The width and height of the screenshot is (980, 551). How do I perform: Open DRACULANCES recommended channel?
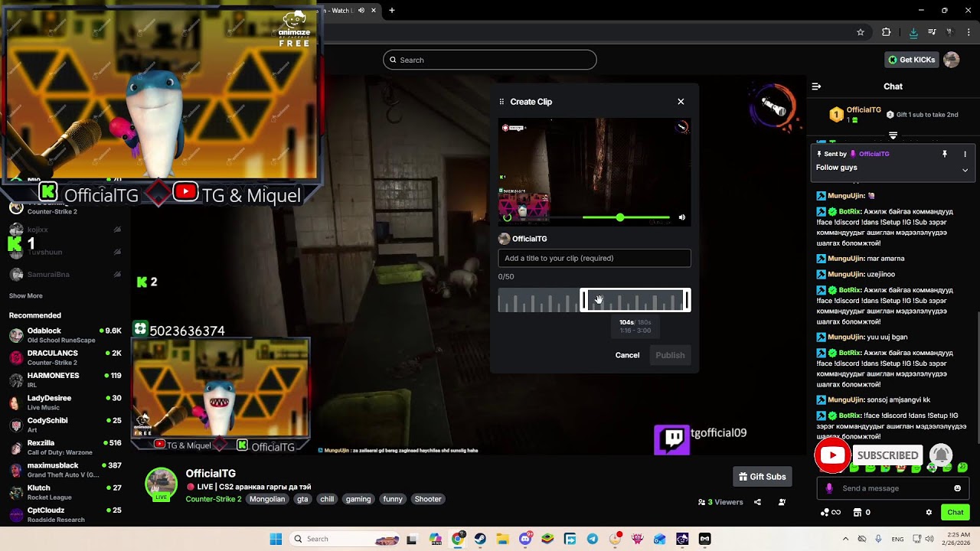click(65, 357)
